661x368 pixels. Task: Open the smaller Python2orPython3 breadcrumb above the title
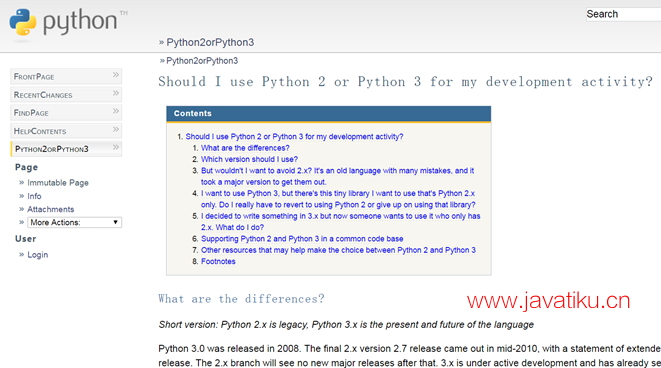pos(202,61)
